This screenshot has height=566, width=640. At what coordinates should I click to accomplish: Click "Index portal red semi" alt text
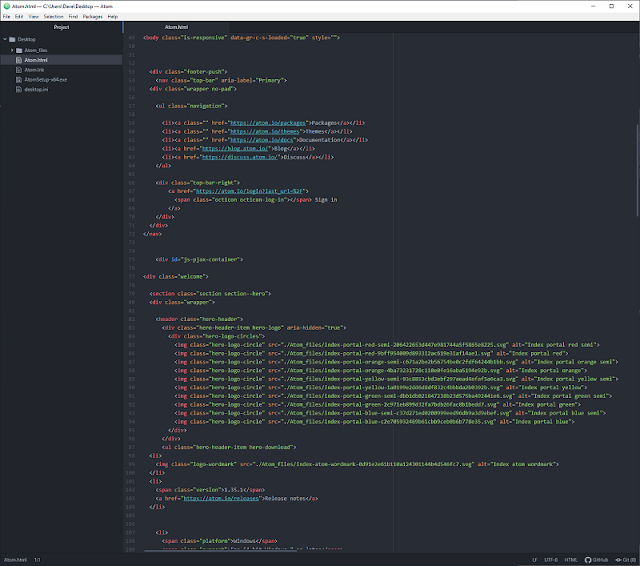tap(560, 345)
